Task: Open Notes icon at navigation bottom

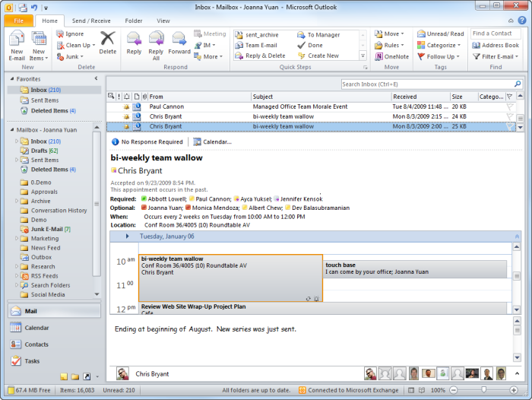Action: point(64,376)
